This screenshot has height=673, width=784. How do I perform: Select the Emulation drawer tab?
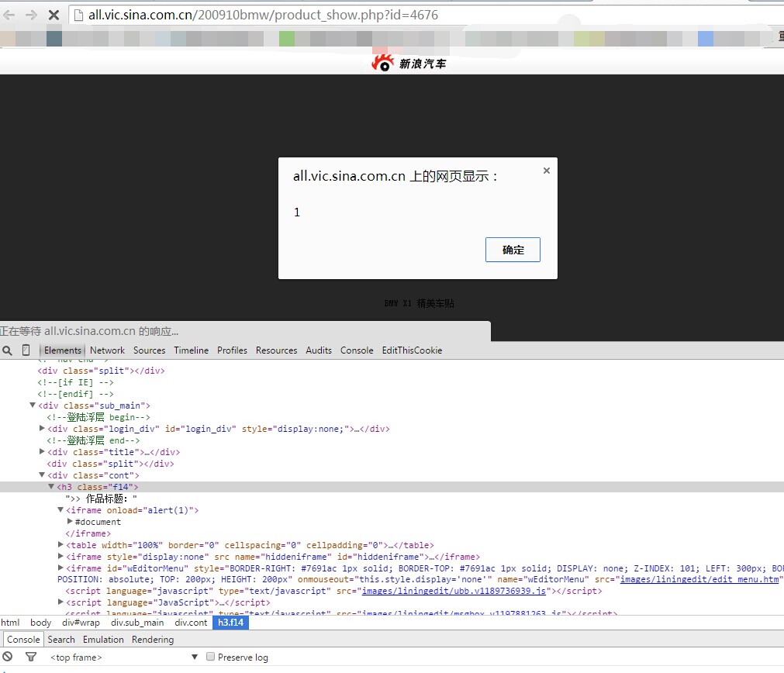point(103,640)
